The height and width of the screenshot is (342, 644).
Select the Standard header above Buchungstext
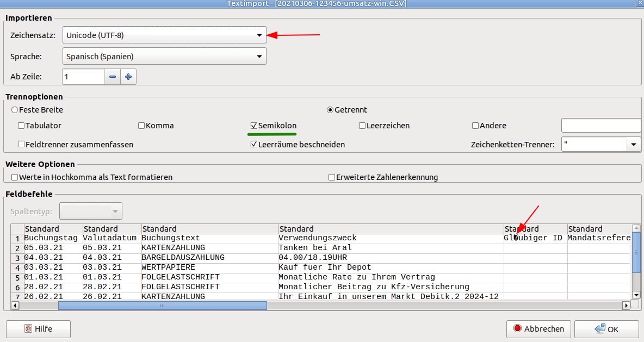click(209, 229)
